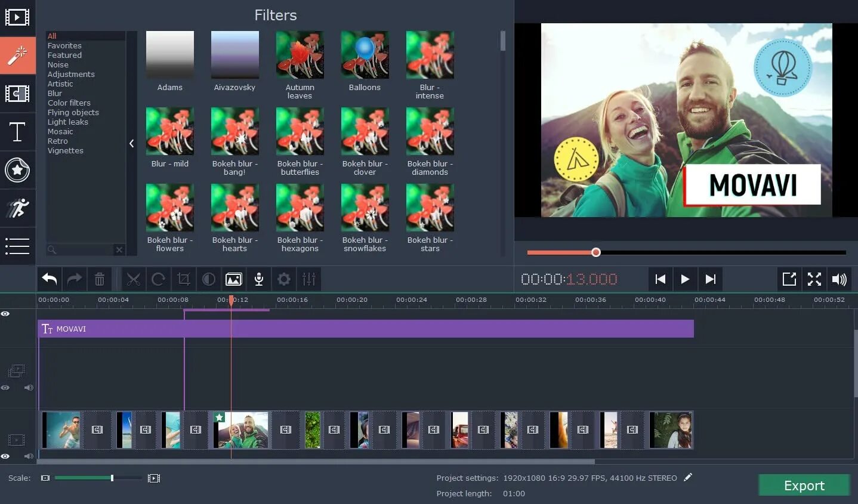Select the Crop tool
Viewport: 858px width, 504px height.
coord(184,279)
